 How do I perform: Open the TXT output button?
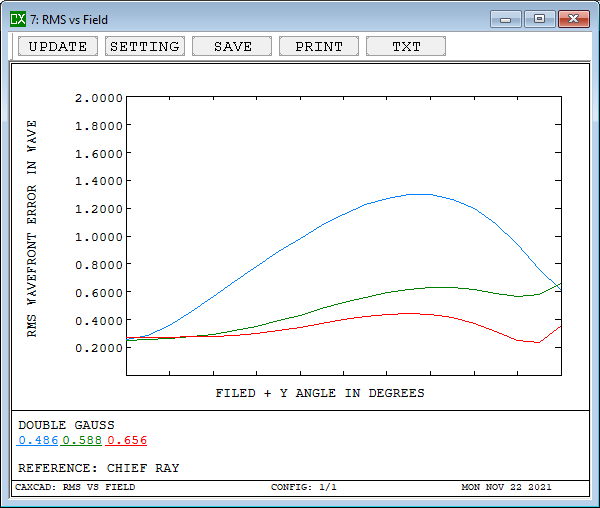406,46
